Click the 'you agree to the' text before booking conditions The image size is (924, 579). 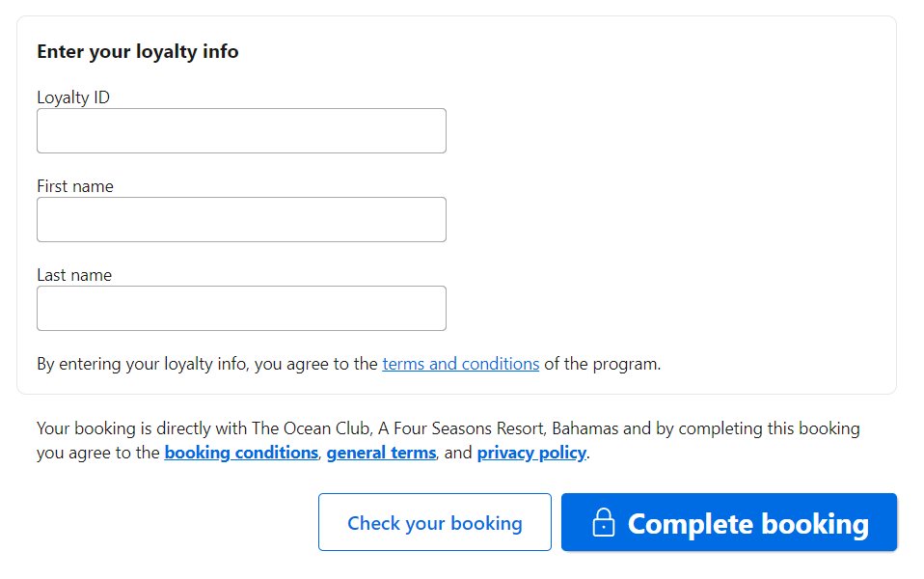pyautogui.click(x=97, y=453)
